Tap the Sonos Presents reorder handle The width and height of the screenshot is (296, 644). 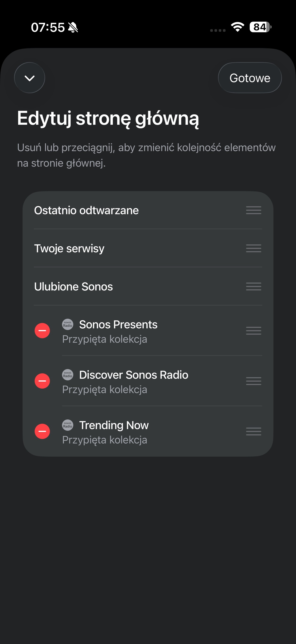tap(253, 330)
